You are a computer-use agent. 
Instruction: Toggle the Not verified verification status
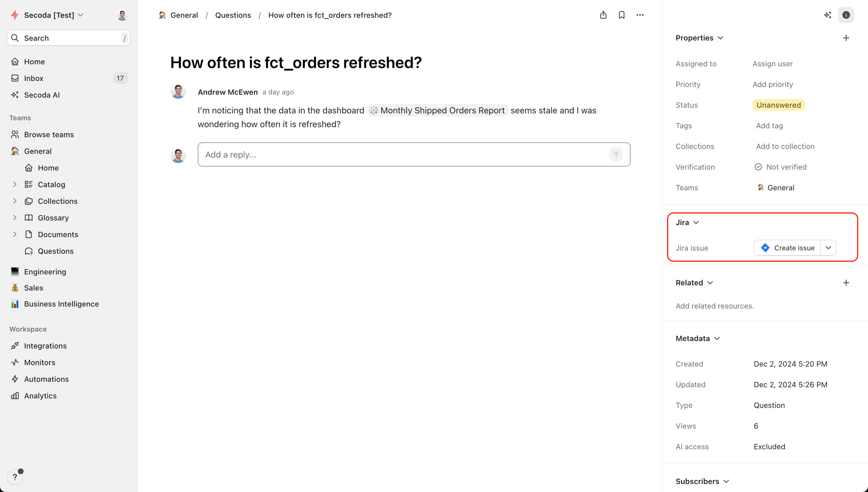pyautogui.click(x=781, y=167)
